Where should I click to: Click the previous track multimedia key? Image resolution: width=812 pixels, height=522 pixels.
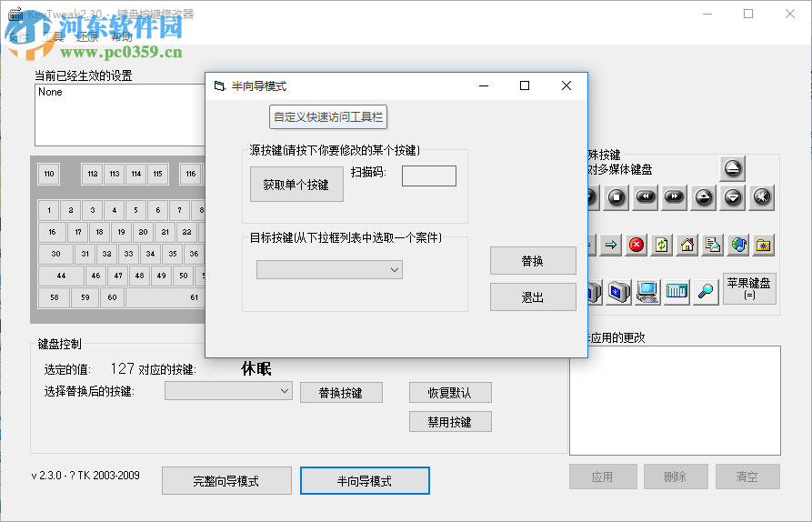point(646,197)
